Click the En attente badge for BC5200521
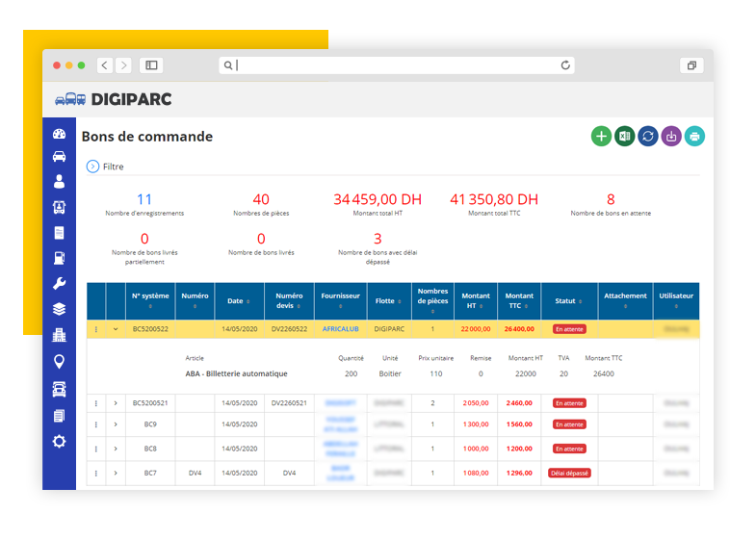The width and height of the screenshot is (756, 539). 569,403
